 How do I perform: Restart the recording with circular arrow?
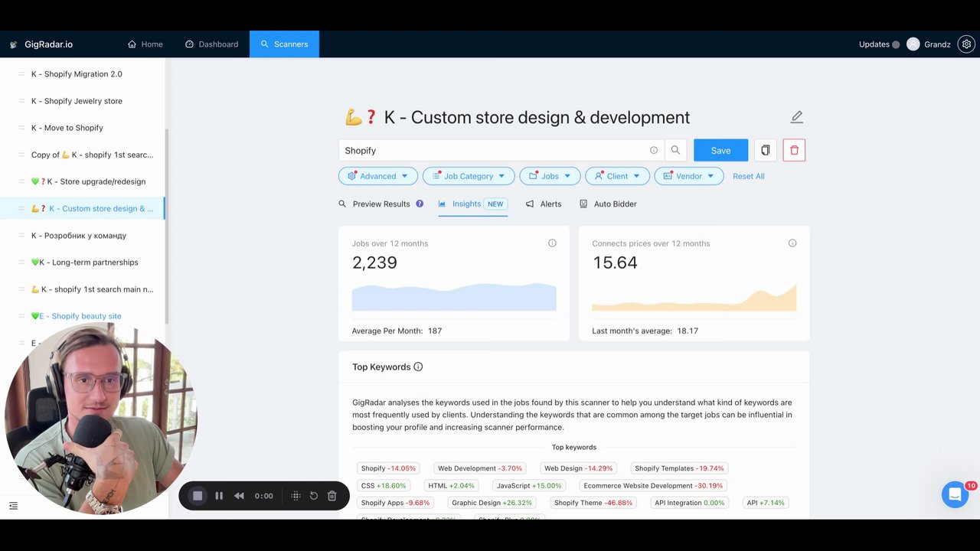click(314, 496)
